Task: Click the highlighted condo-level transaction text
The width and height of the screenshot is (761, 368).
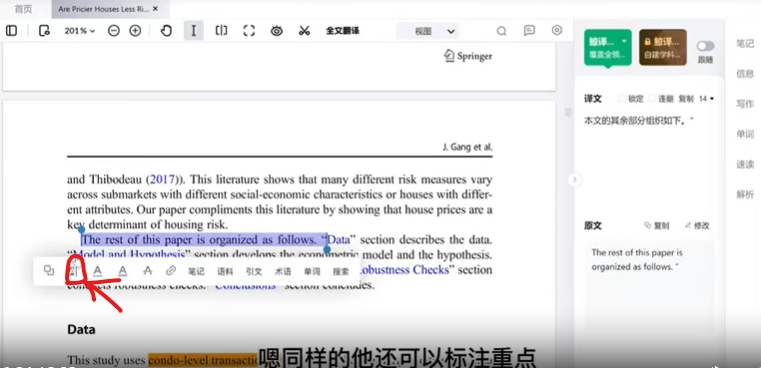Action: coord(203,360)
